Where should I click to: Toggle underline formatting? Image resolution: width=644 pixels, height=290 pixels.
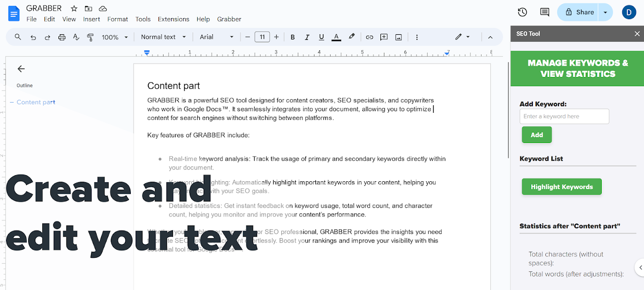321,37
